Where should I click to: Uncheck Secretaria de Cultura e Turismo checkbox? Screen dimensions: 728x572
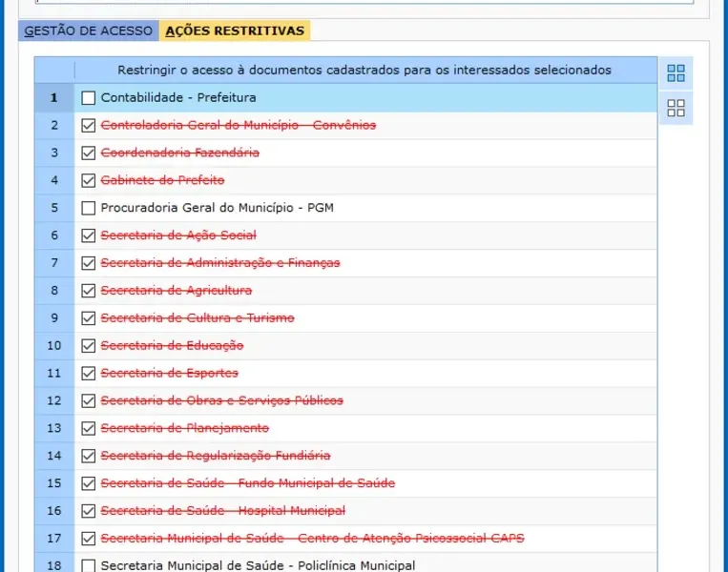(88, 318)
